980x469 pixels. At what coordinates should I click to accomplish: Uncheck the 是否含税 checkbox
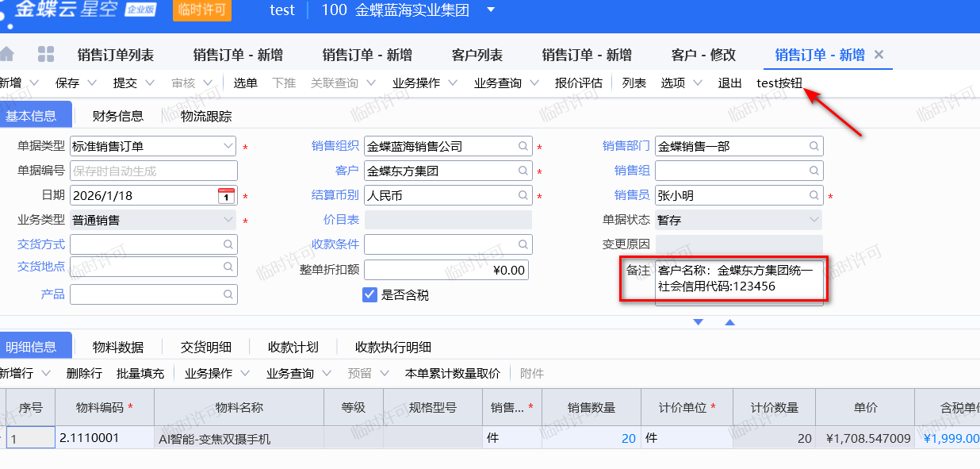click(x=369, y=294)
